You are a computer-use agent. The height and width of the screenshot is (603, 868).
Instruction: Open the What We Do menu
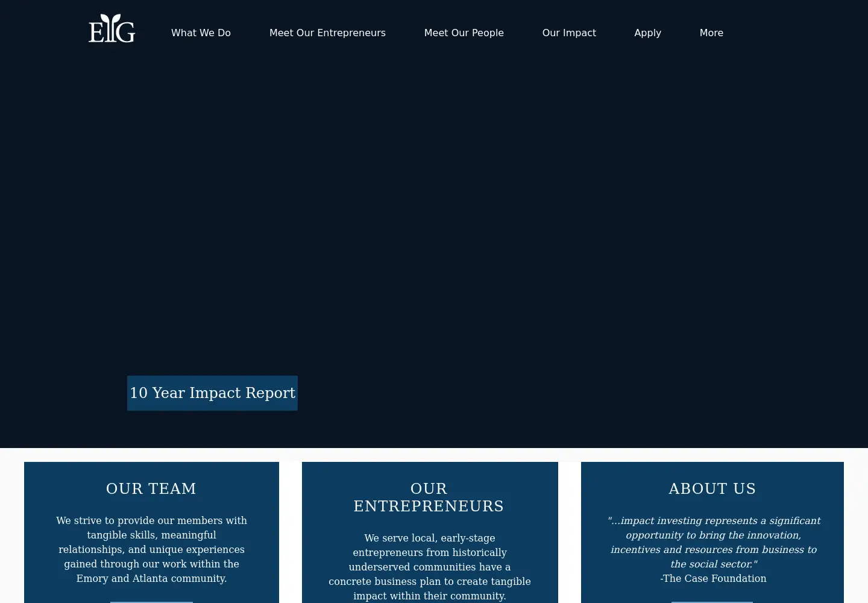pos(201,33)
